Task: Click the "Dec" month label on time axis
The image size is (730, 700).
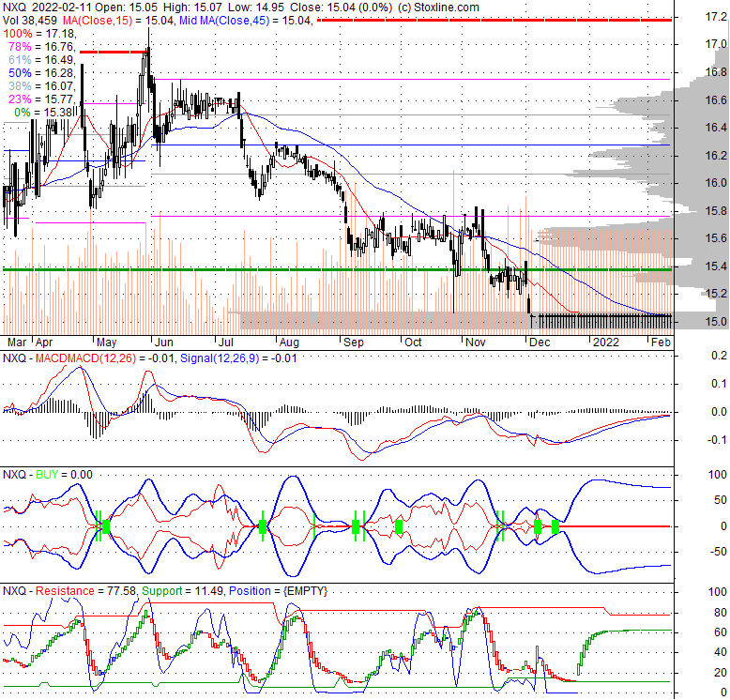Action: coord(540,342)
